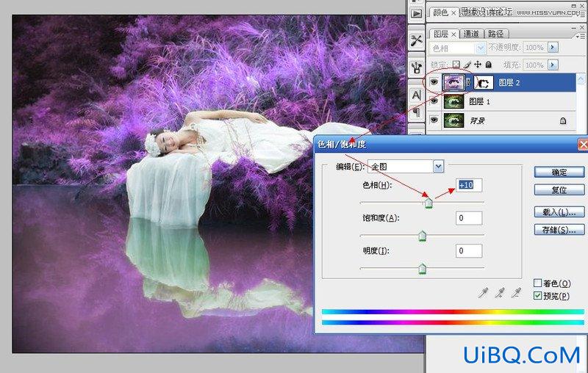Click the lower rainbow color bar

(x=453, y=322)
